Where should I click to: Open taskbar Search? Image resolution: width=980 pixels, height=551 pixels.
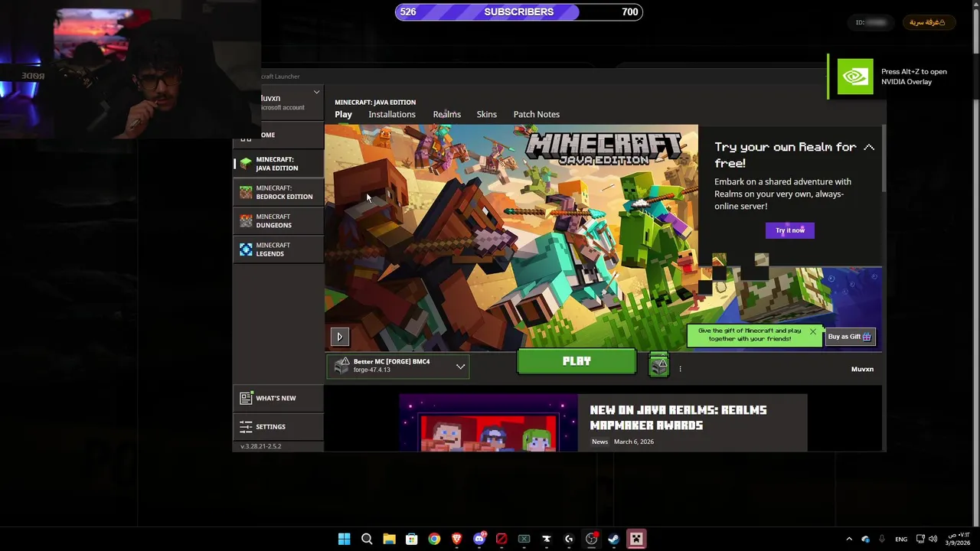click(367, 539)
